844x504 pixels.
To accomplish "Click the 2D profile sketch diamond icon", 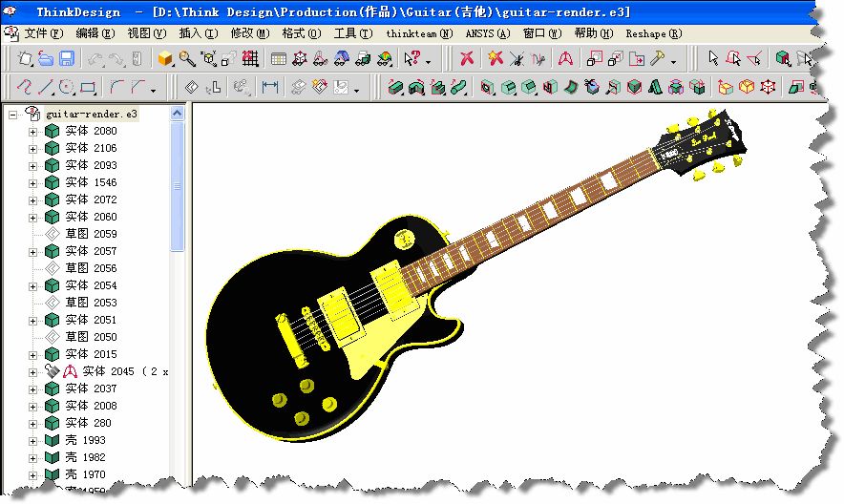I will 192,87.
